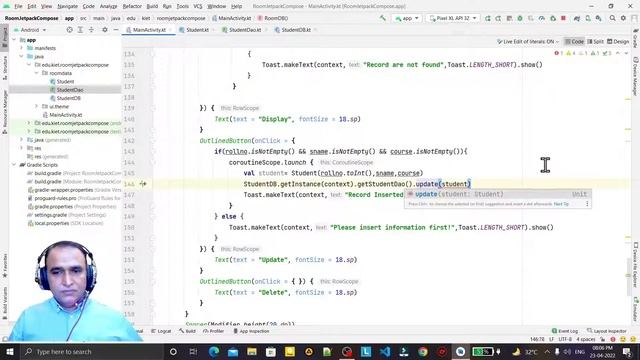This screenshot has width=640, height=360.
Task: Click Collapse All icon in Project panel
Action: tap(91, 30)
